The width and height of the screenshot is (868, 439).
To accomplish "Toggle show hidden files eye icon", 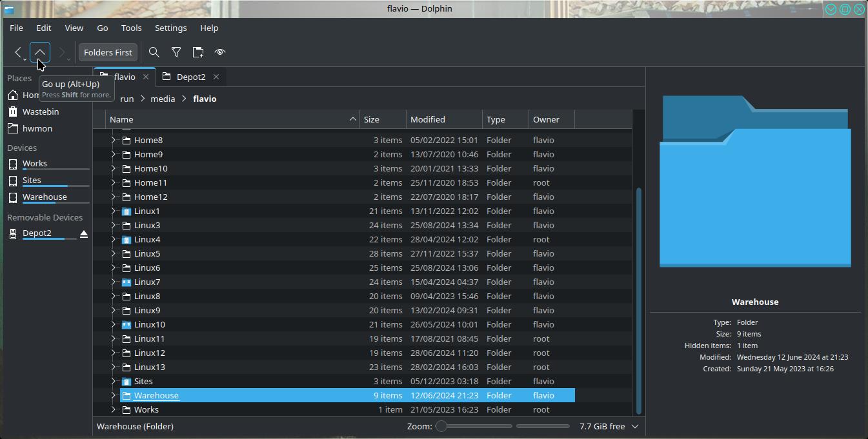I will [220, 52].
